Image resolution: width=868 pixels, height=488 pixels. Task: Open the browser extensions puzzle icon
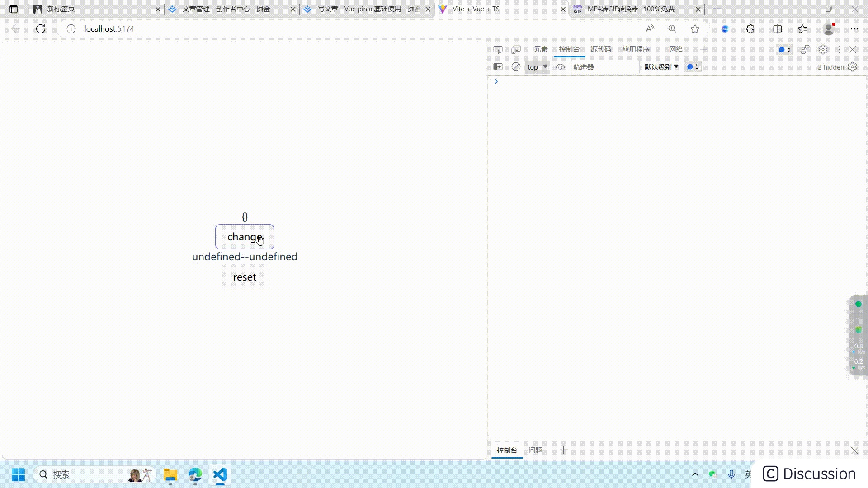click(x=750, y=29)
